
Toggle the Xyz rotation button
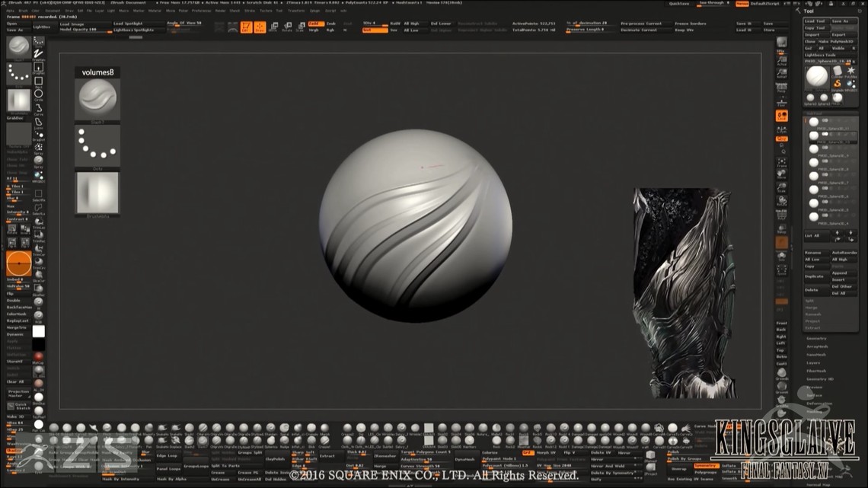[782, 139]
